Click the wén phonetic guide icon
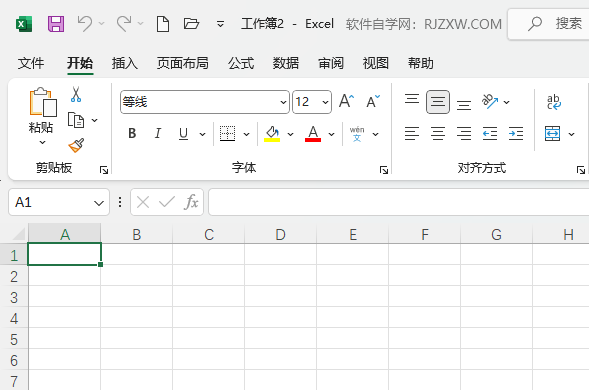Image resolution: width=589 pixels, height=390 pixels. pyautogui.click(x=357, y=134)
